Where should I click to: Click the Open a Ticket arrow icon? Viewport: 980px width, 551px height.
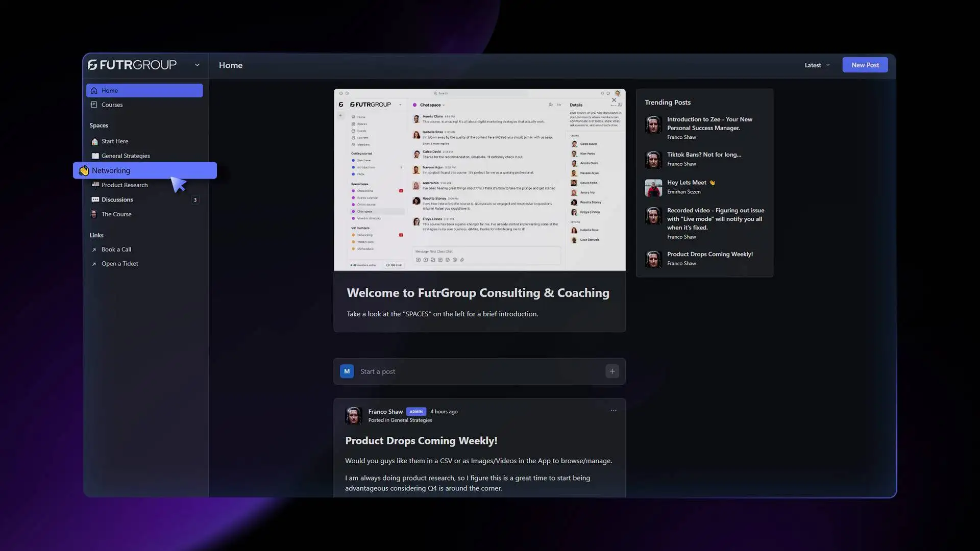point(94,264)
